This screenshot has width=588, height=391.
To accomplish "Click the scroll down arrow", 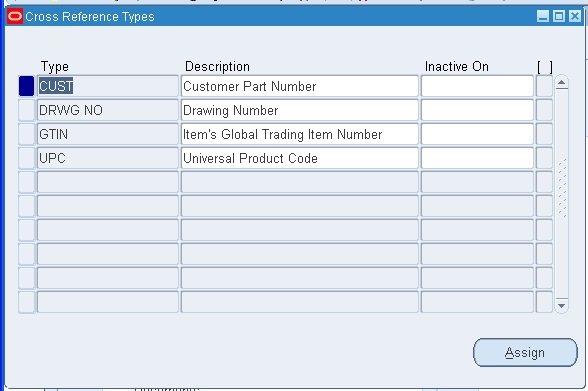I will coord(561,306).
